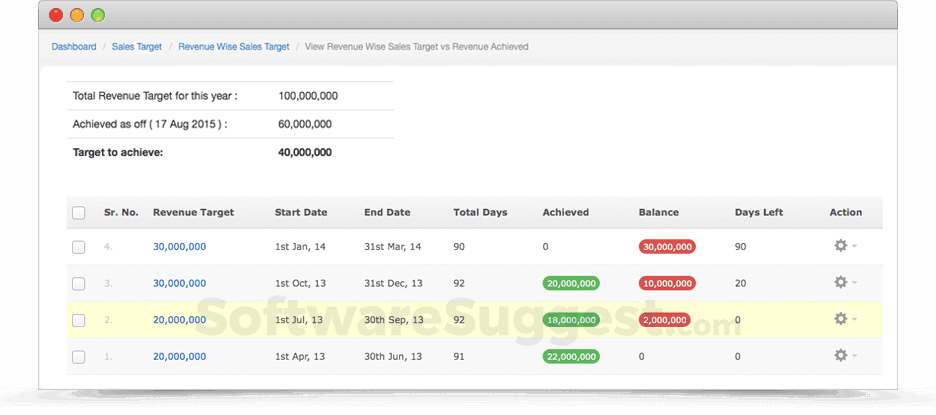Open gear action for 1st Oct, 13 row
Screen dimensions: 936x415
coord(840,282)
